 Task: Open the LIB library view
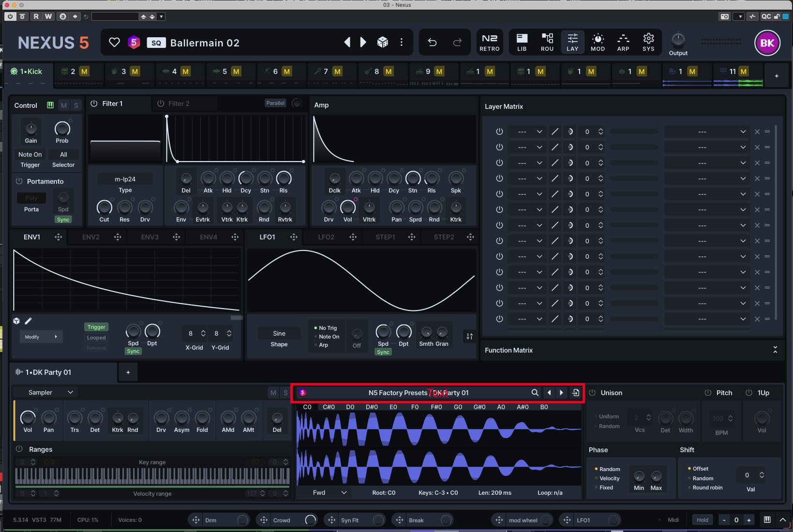522,43
